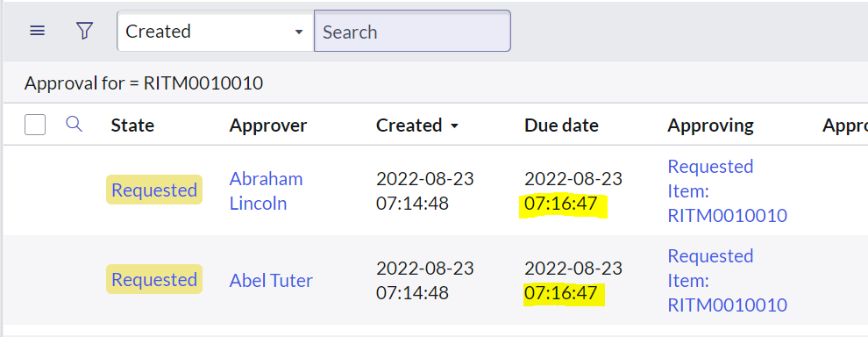Sort by the Approver column header
This screenshot has height=337, width=868.
(268, 125)
